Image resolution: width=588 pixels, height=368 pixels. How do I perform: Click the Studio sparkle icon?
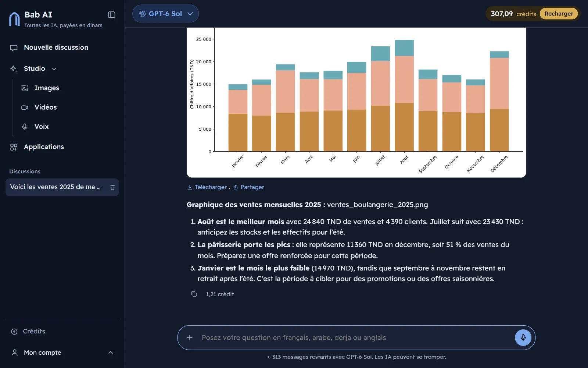click(x=14, y=69)
